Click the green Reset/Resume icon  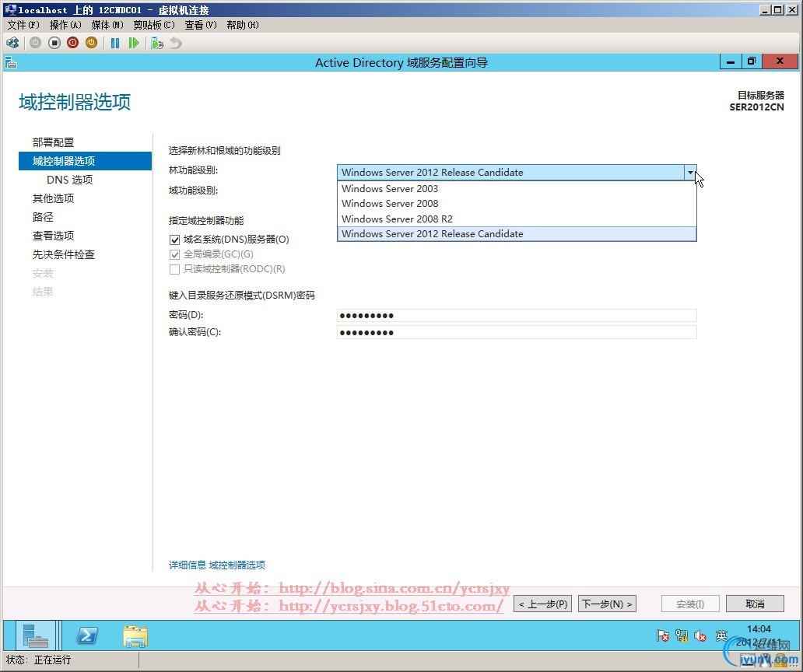pos(134,43)
